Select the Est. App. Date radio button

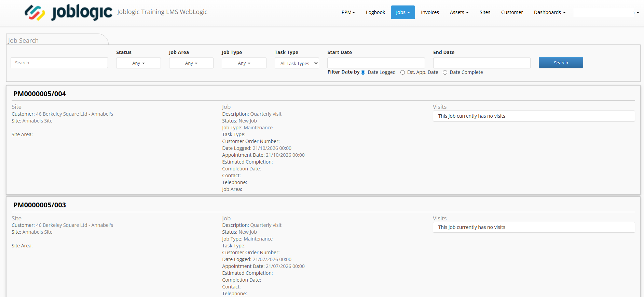tap(403, 73)
